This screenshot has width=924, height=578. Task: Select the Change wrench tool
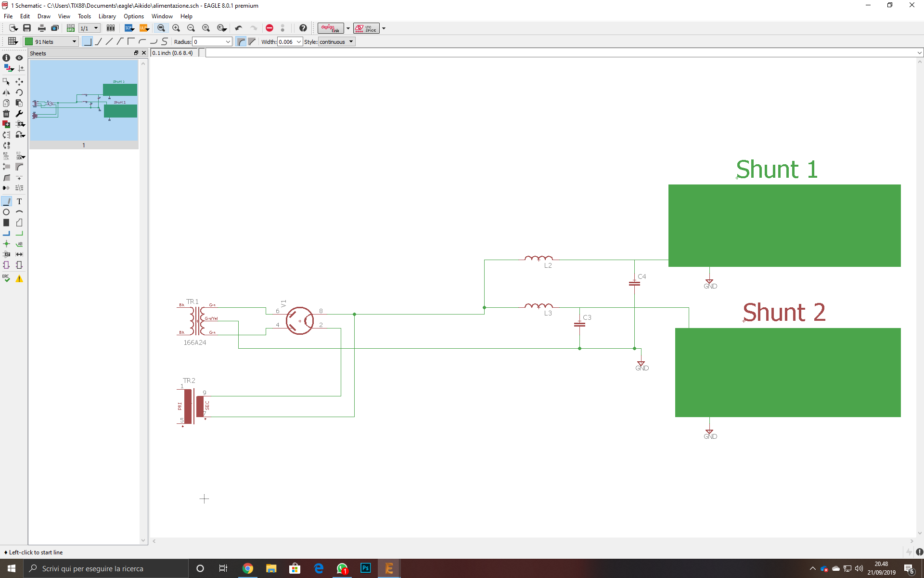coord(19,114)
